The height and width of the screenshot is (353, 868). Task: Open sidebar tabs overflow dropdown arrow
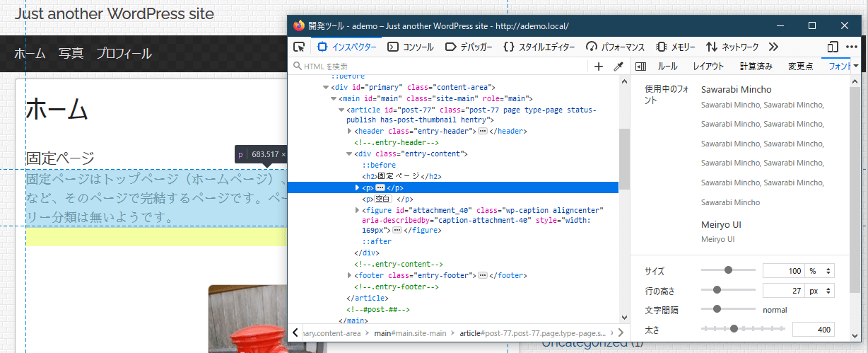point(857,66)
